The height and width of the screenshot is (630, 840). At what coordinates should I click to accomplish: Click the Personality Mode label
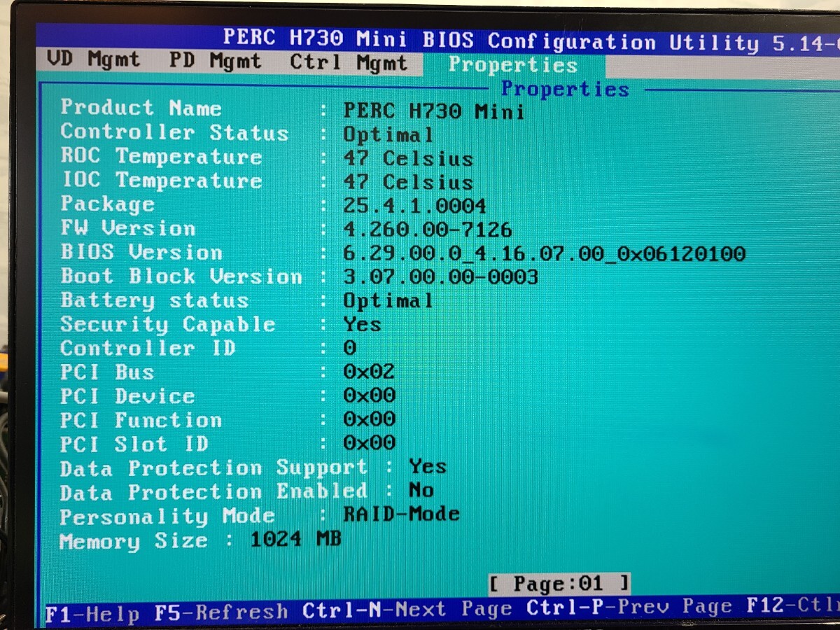point(167,517)
